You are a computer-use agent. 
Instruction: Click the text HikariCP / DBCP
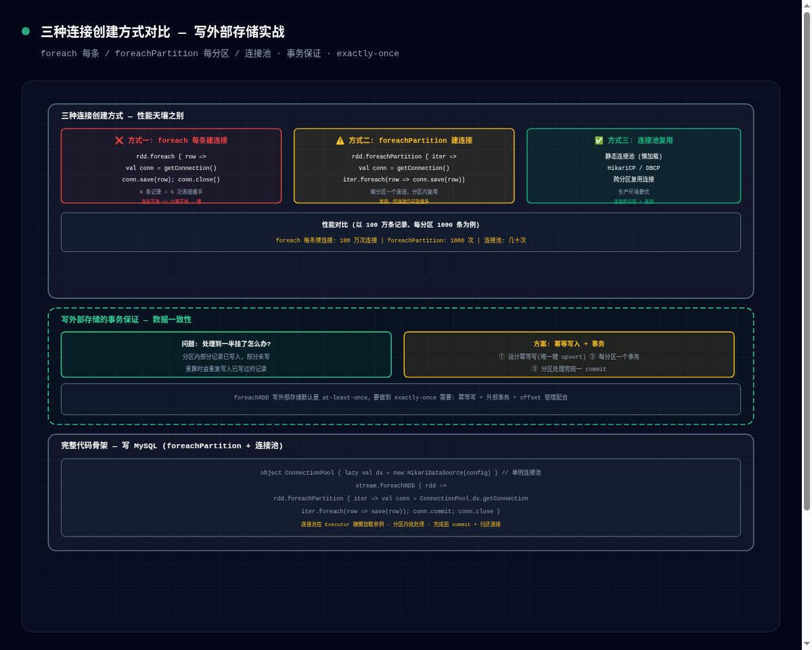[x=634, y=169]
